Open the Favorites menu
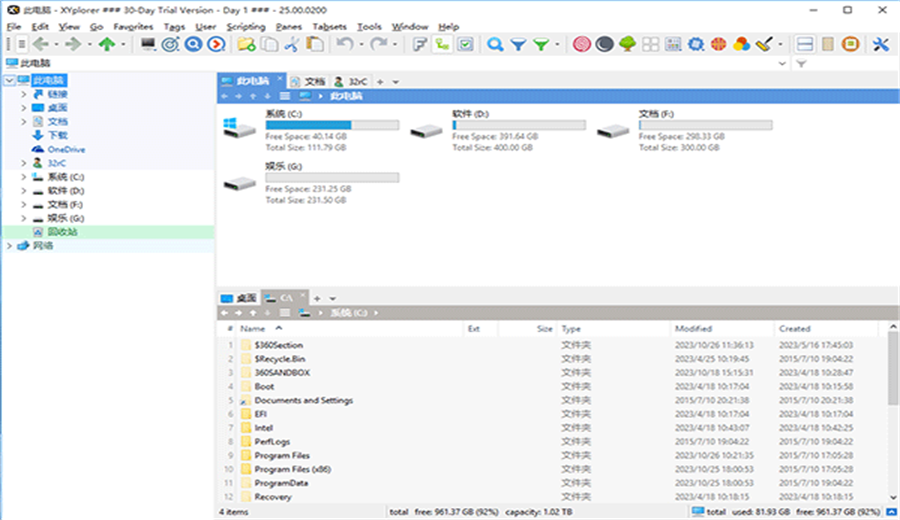The height and width of the screenshot is (520, 900). point(133,26)
